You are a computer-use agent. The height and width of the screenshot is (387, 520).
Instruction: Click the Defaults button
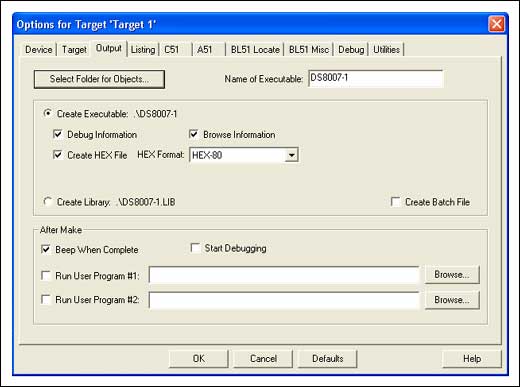[327, 359]
